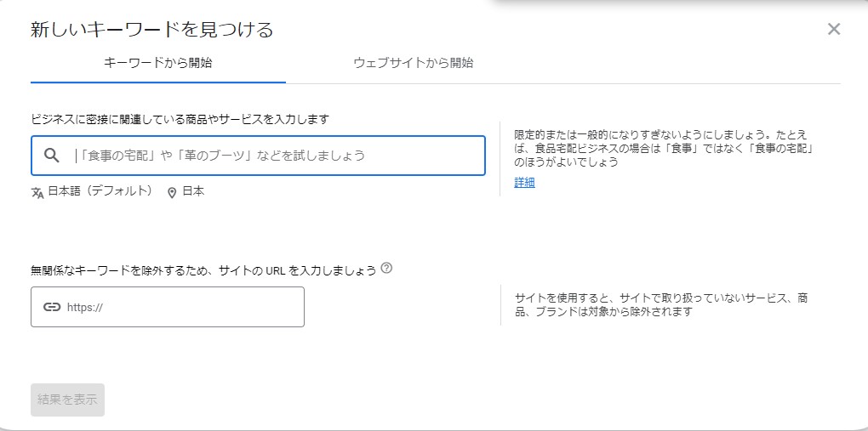Click the translate language icon
The width and height of the screenshot is (868, 431).
click(x=37, y=192)
